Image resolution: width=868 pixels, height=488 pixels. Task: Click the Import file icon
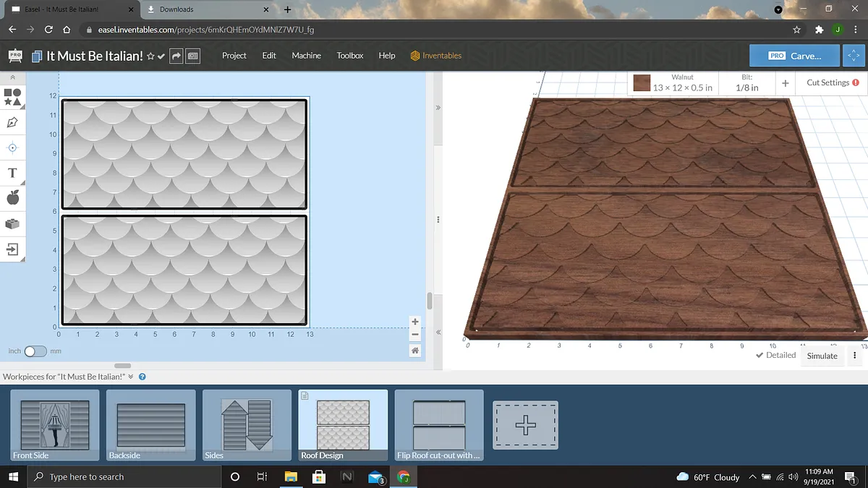pos(12,249)
